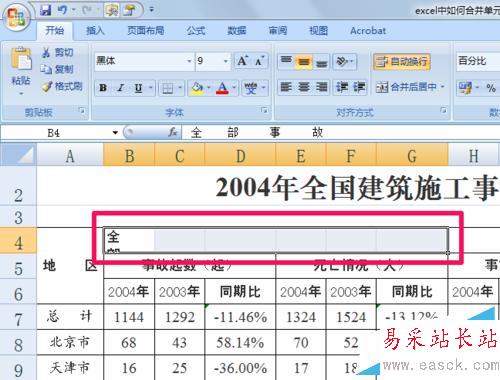Switch to the Acrobat tab
The height and width of the screenshot is (380, 500).
coord(368,31)
